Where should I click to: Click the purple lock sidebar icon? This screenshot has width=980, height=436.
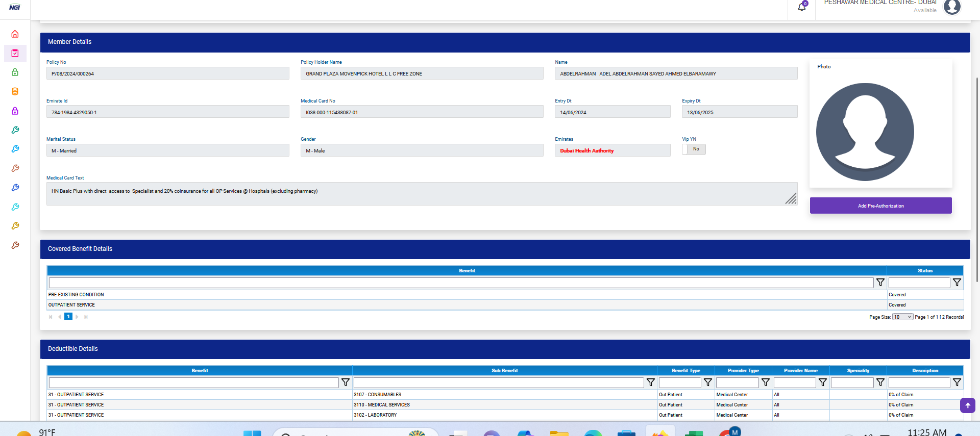point(15,111)
